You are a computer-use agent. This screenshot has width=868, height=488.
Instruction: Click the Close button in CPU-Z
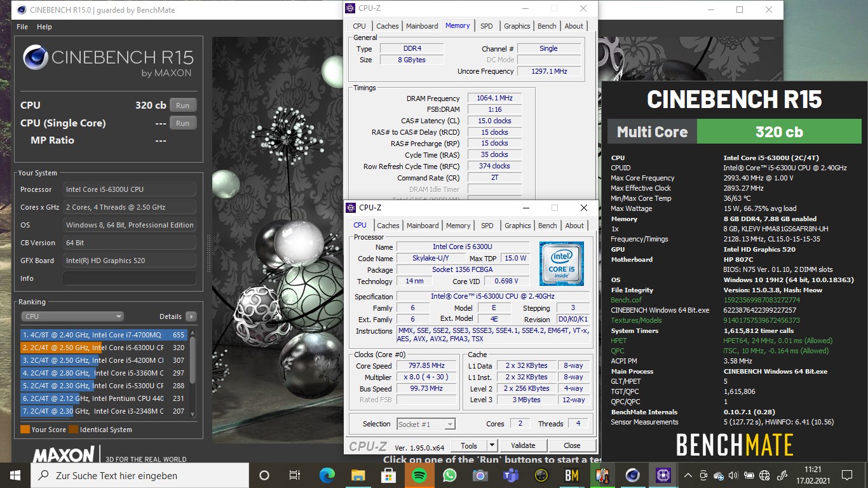click(572, 445)
